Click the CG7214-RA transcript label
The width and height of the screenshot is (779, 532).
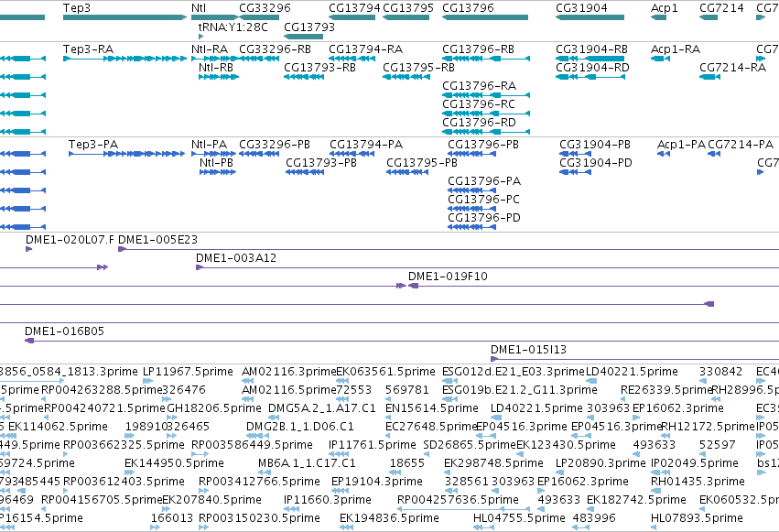pos(733,68)
